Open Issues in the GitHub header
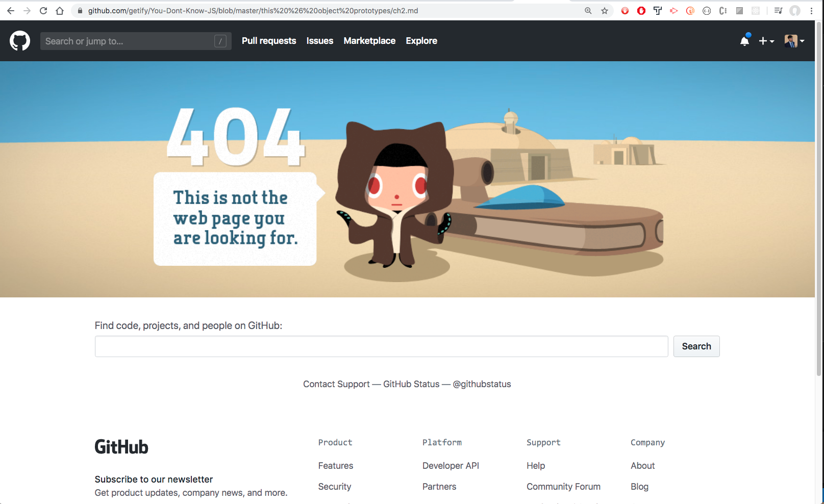 coord(320,41)
